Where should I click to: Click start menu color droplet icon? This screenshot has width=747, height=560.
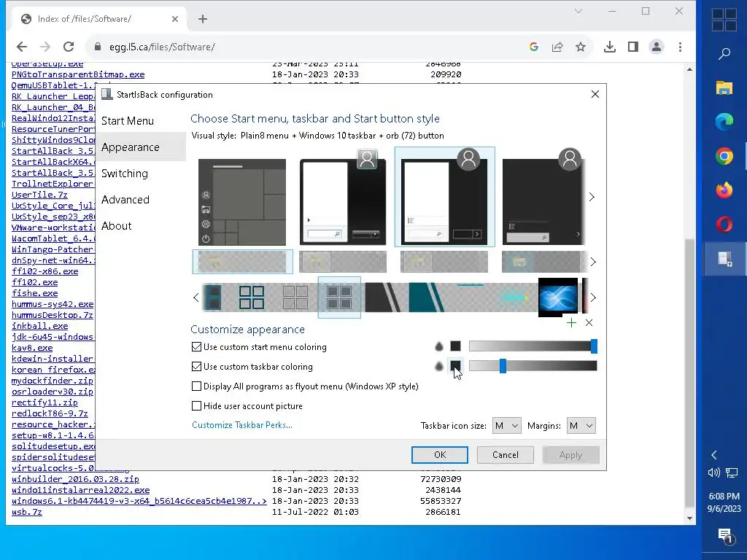pos(439,346)
